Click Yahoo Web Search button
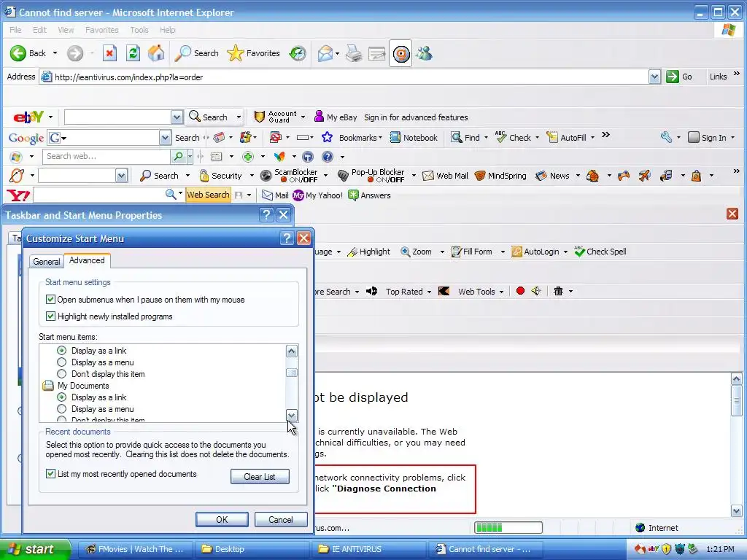The height and width of the screenshot is (560, 747). point(208,194)
